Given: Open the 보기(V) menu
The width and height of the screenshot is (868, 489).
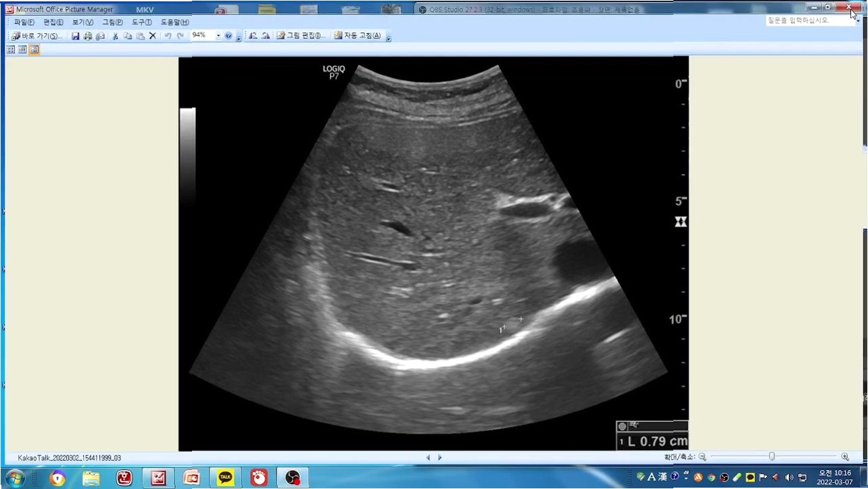Looking at the screenshot, I should [82, 22].
